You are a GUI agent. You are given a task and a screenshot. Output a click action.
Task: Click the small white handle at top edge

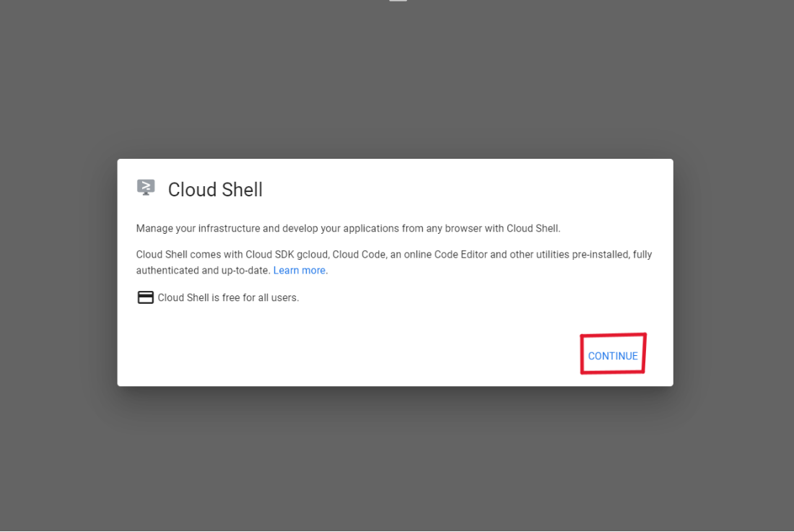click(398, 1)
